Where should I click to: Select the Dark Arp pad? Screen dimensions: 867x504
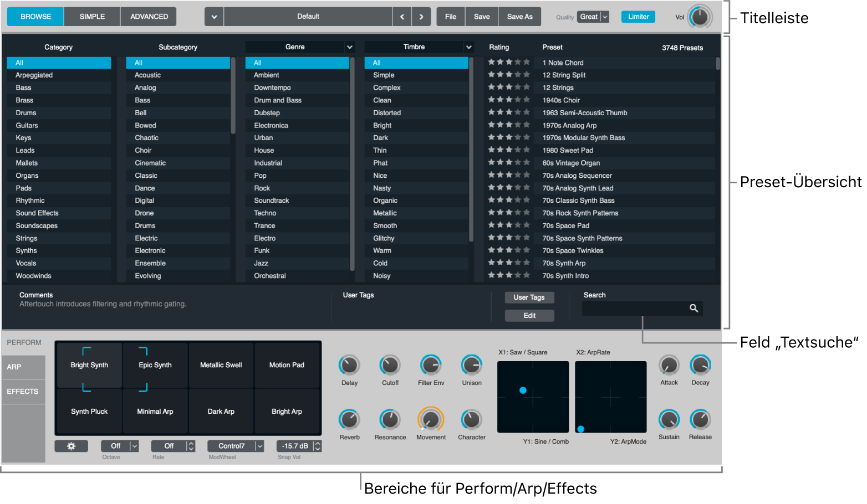[221, 412]
